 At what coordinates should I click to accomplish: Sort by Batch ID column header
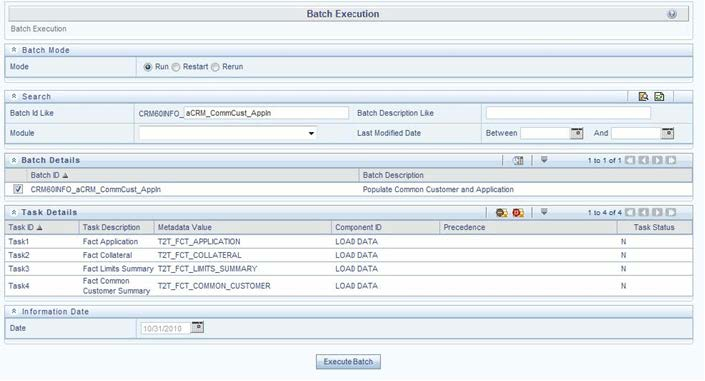pos(49,175)
